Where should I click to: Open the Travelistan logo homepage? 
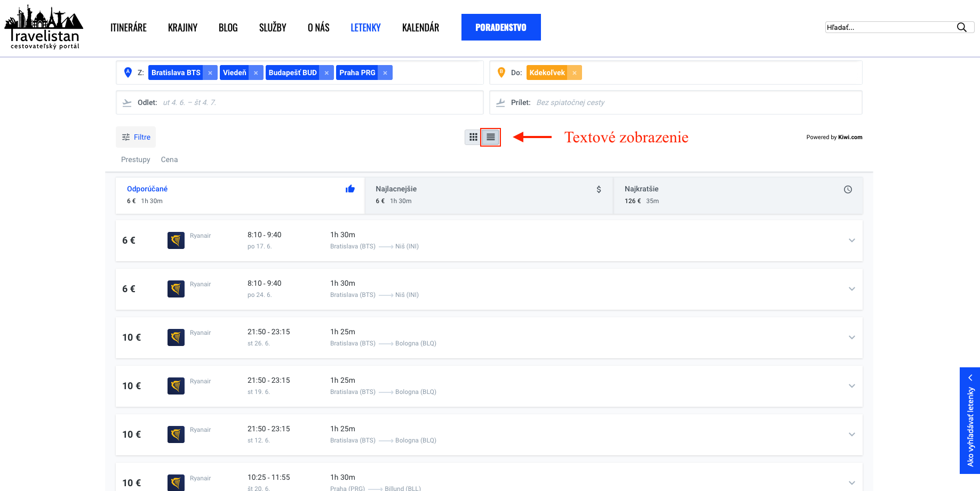tap(44, 27)
